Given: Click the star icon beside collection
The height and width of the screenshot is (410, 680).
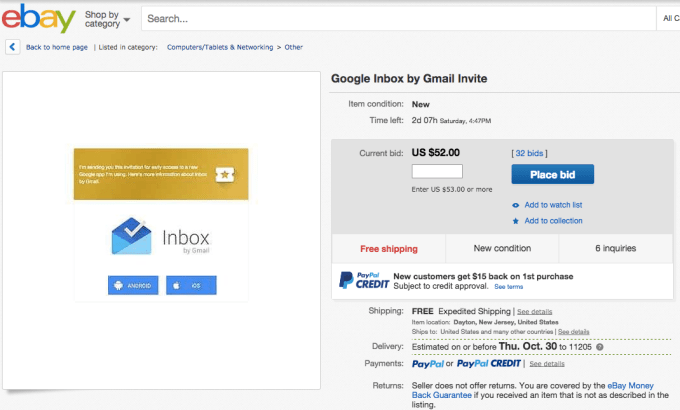Looking at the screenshot, I should [x=516, y=221].
